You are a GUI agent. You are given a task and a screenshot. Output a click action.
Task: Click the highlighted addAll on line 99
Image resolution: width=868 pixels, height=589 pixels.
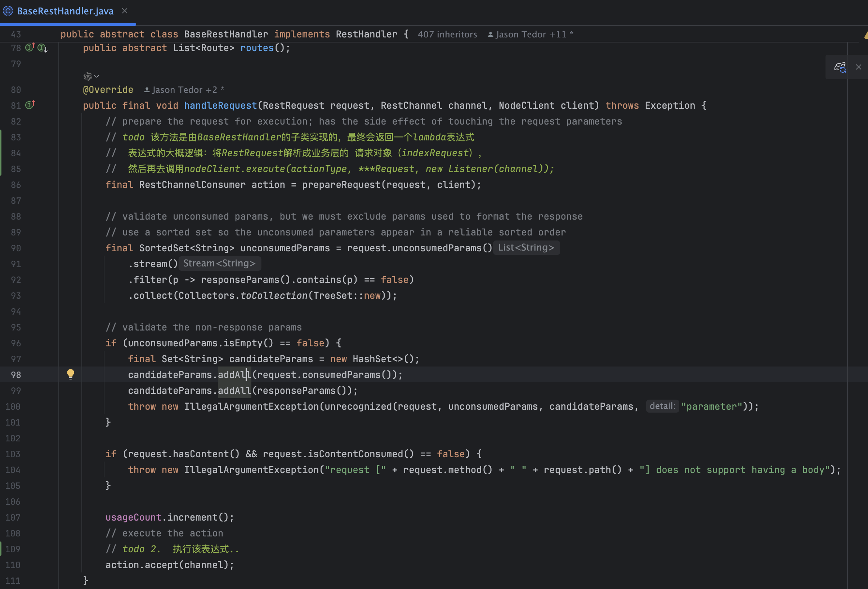coord(234,390)
